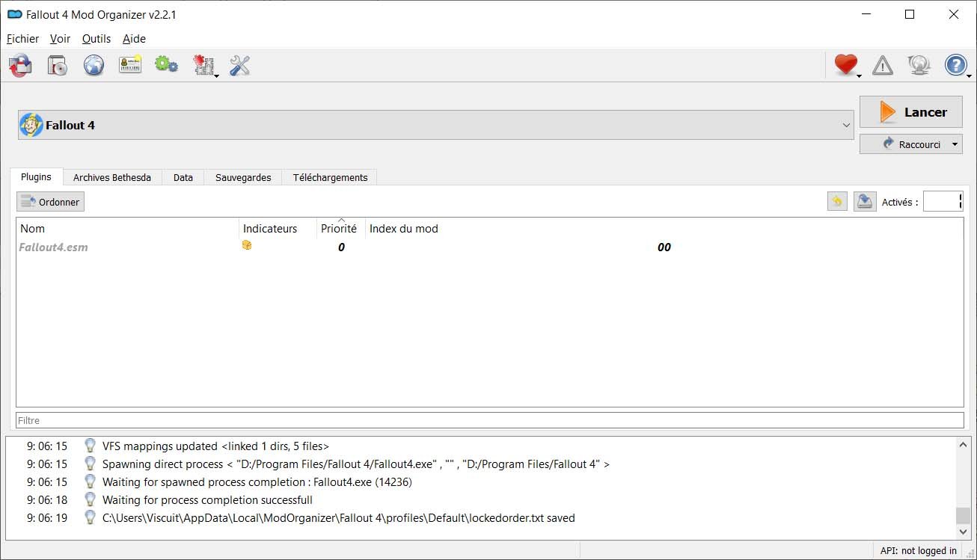Click the create backup drive icon

(x=866, y=201)
